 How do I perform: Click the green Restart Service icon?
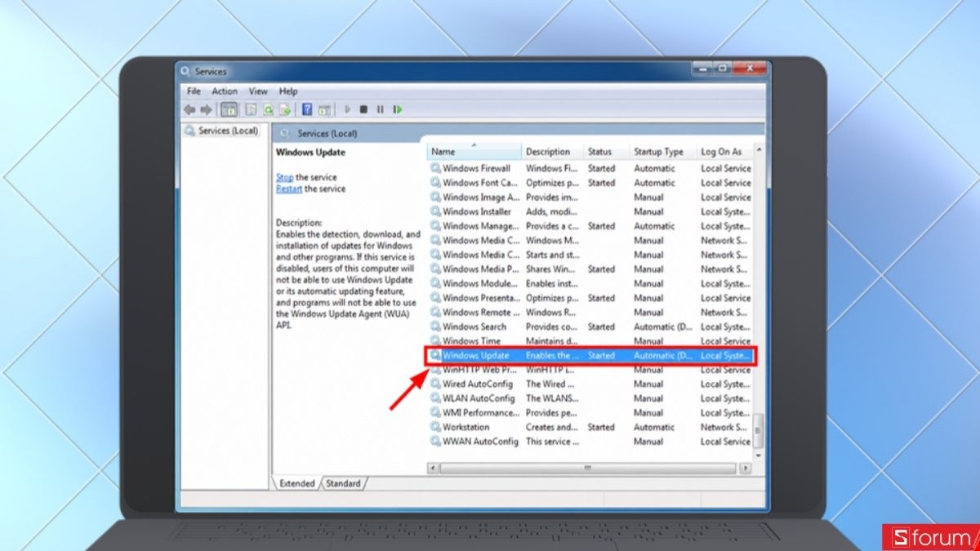[x=397, y=109]
